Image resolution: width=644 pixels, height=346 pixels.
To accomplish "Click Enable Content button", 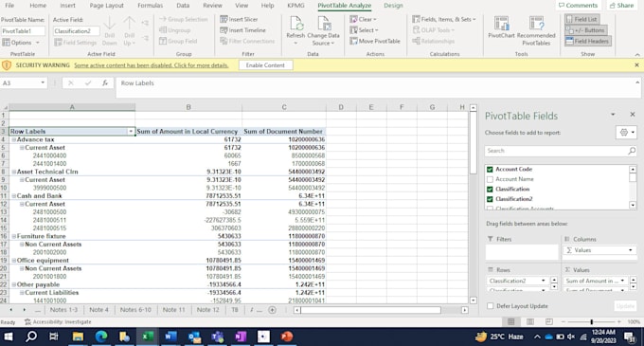I will click(265, 65).
